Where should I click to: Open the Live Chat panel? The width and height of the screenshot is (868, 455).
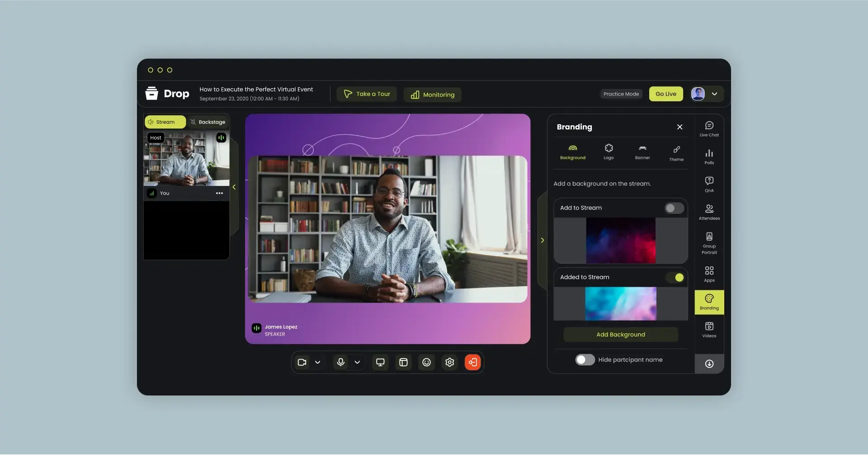pos(709,128)
